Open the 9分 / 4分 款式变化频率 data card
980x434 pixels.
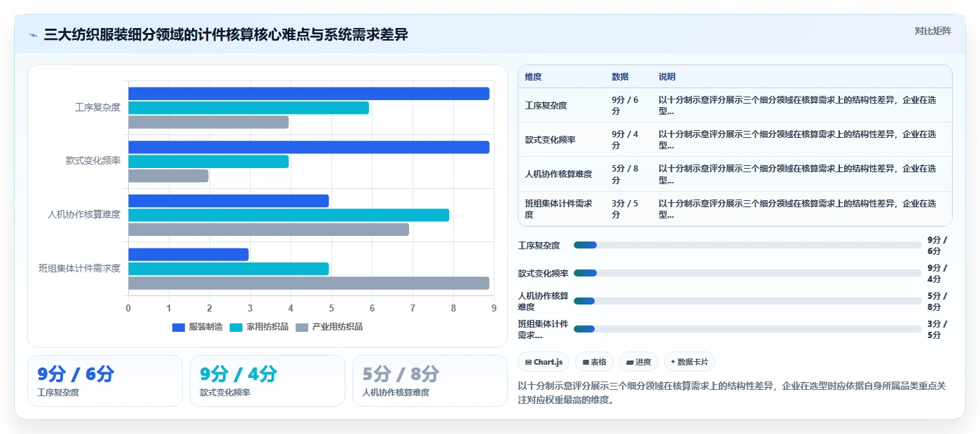[268, 381]
